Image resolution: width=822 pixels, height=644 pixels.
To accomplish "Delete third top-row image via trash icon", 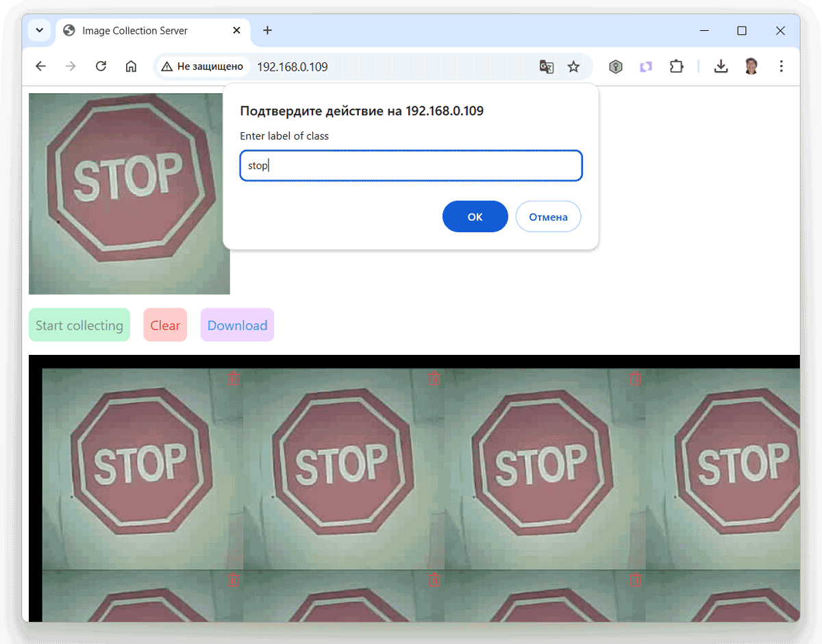I will (x=636, y=377).
